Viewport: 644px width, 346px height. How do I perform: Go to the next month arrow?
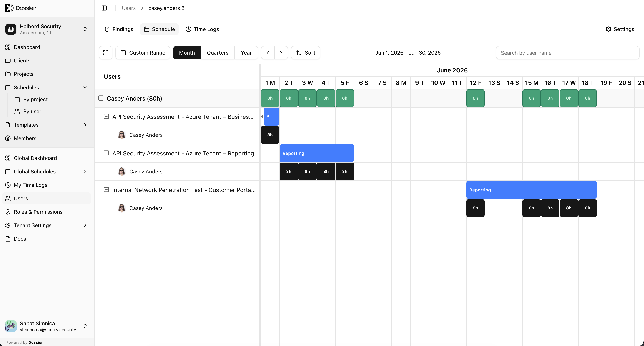(x=281, y=53)
